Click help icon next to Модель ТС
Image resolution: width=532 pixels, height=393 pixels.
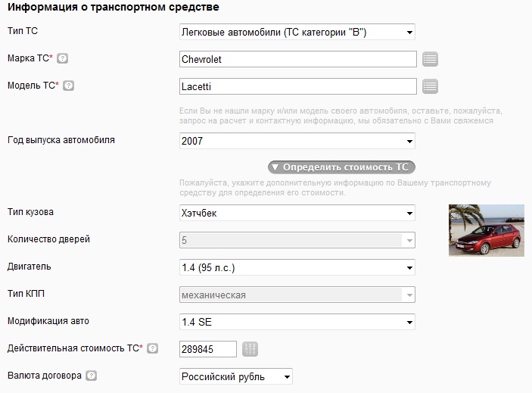pyautogui.click(x=69, y=86)
